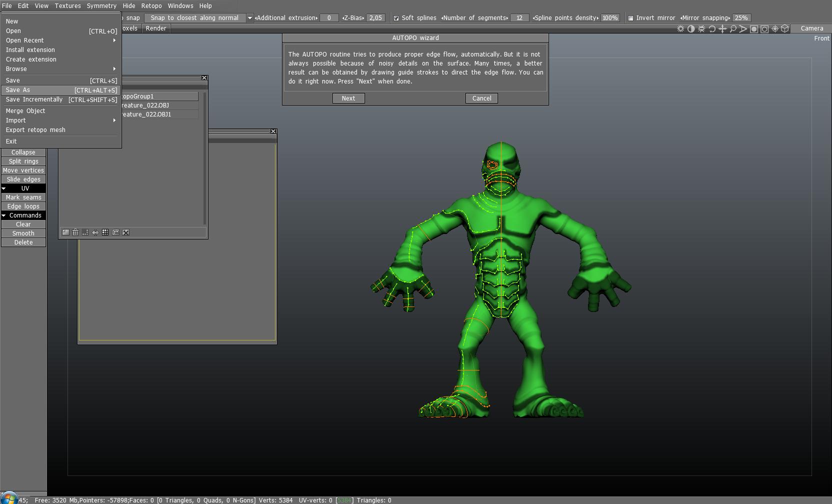Screen dimensions: 832x504
Task: Click the half-sun light icon beside the rotate icon
Action: pyautogui.click(x=701, y=29)
